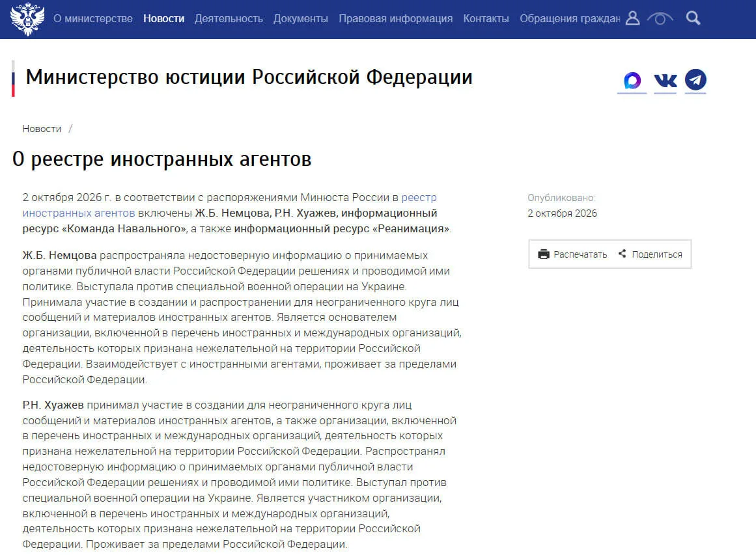The width and height of the screenshot is (756, 555).
Task: Go to Новости breadcrumb link
Action: coord(42,129)
